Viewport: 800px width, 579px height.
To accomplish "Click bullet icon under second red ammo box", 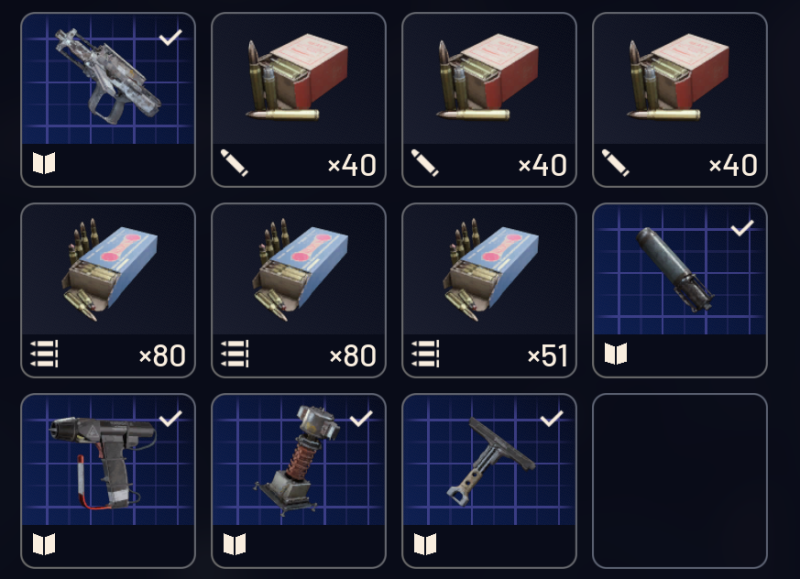I will pos(424,163).
